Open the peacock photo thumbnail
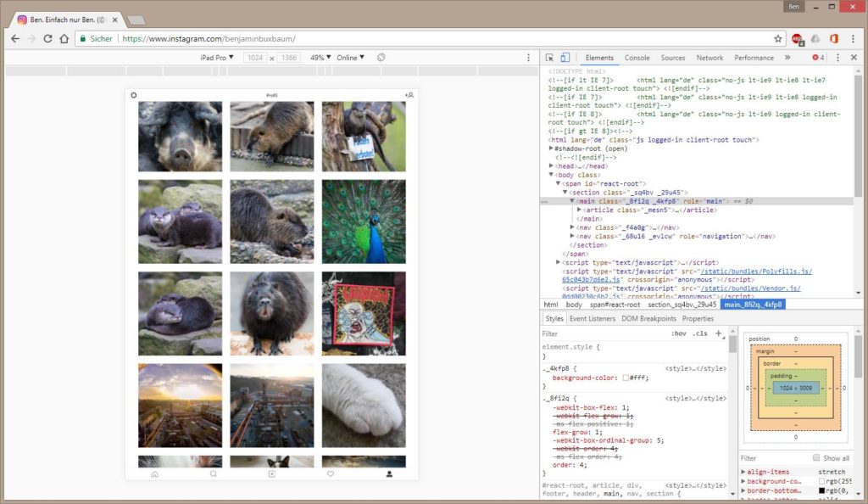The width and height of the screenshot is (868, 504). click(364, 221)
